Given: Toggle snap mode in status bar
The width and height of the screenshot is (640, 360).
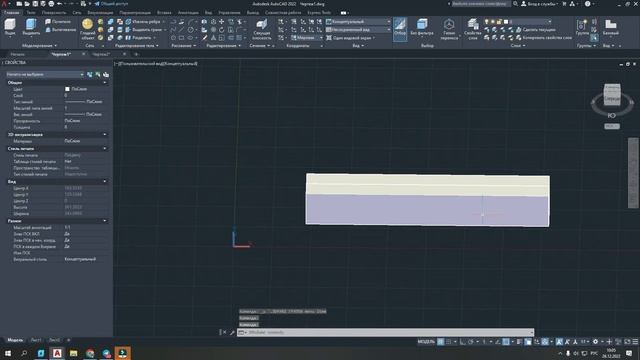Looking at the screenshot, I should click(449, 342).
